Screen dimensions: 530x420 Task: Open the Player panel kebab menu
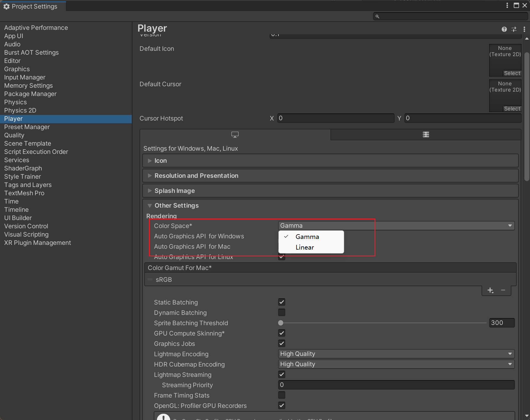524,29
